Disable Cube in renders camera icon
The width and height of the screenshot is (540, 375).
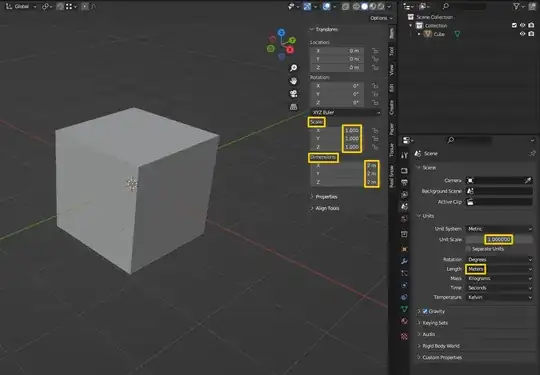pyautogui.click(x=531, y=34)
